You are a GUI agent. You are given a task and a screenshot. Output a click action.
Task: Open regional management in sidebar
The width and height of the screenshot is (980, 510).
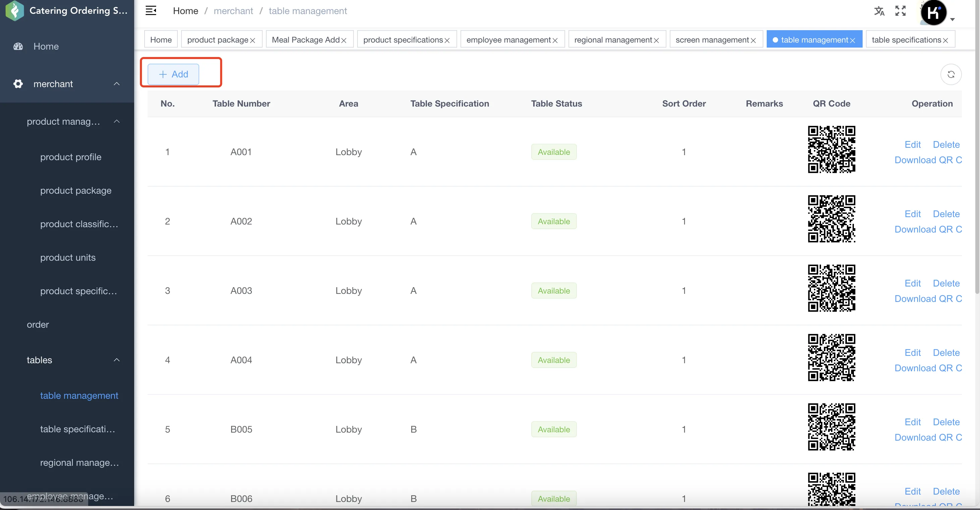click(x=79, y=462)
